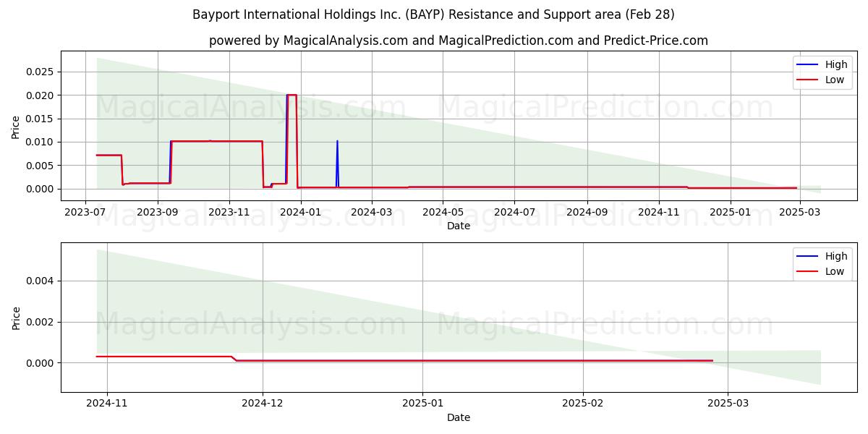Viewport: 868px width, 434px height.
Task: Click the 2024-01 date tick label
Action: 300,213
